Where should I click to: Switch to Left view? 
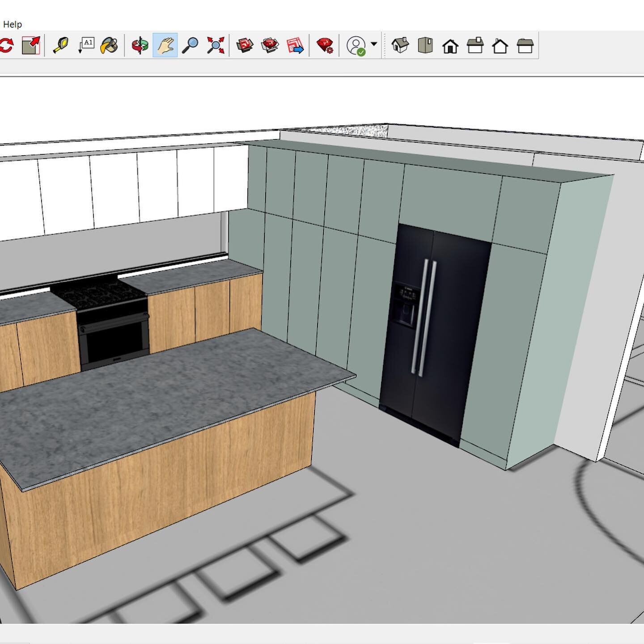[x=525, y=45]
